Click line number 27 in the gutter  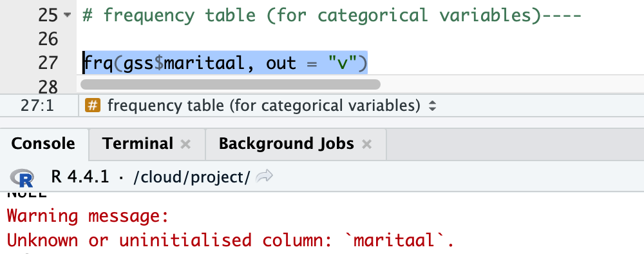pos(48,63)
